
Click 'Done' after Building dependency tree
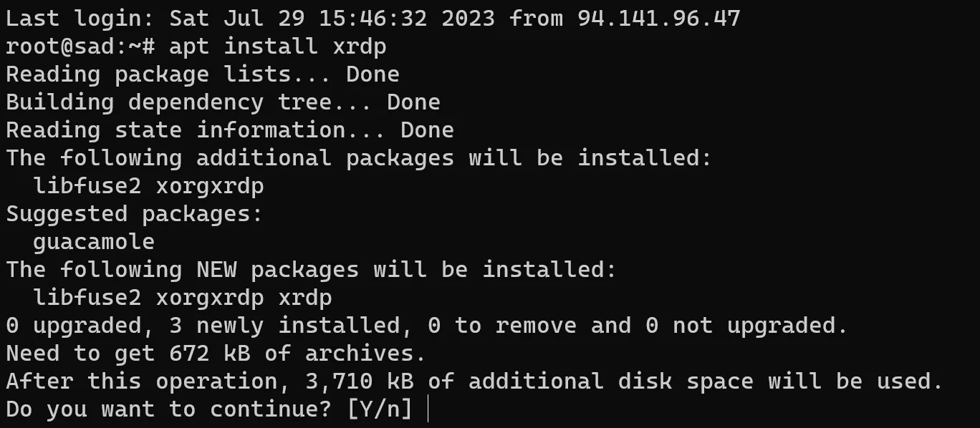coord(413,102)
